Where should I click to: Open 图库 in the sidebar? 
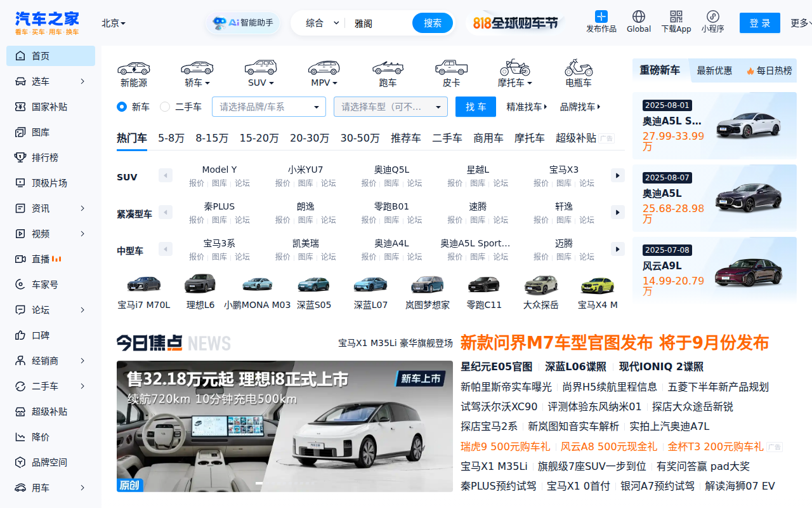(x=51, y=132)
